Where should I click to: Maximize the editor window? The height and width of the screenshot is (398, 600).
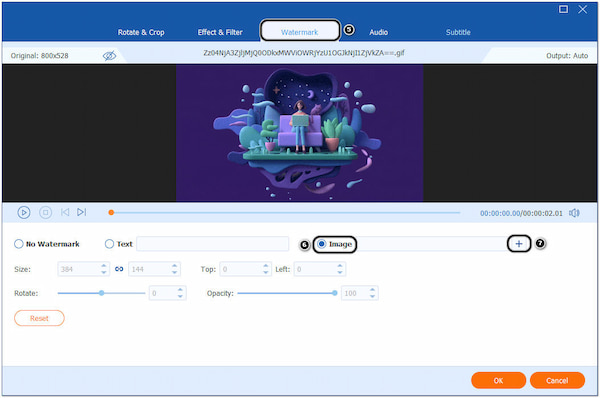[x=563, y=9]
